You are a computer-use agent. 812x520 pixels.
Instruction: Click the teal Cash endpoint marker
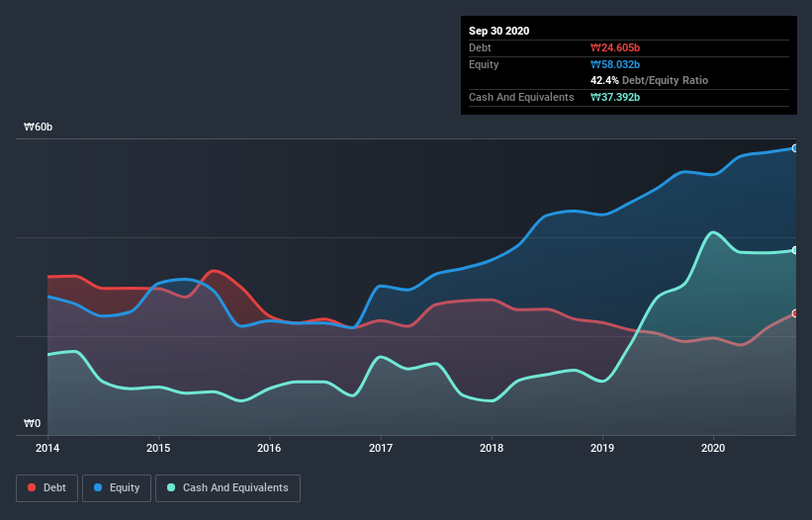click(795, 250)
